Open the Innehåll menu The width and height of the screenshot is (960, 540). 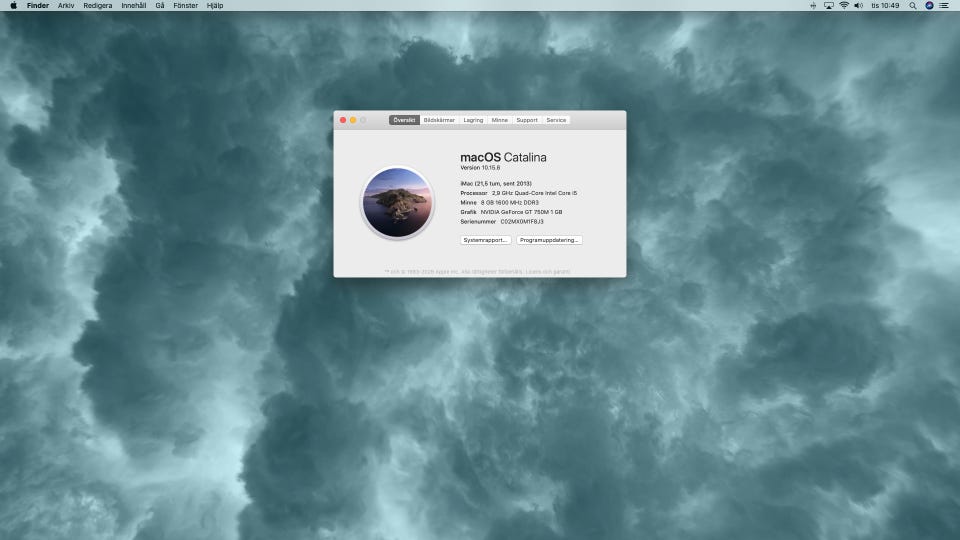tap(133, 6)
